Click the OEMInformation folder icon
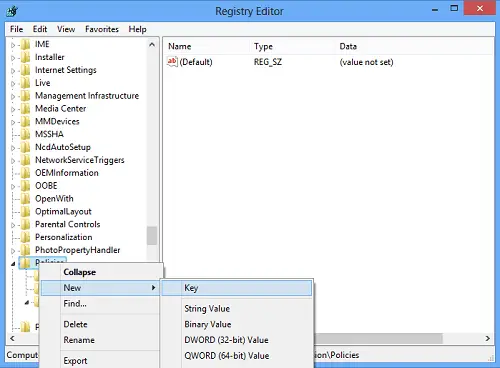Image resolution: width=500 pixels, height=368 pixels. [25, 173]
